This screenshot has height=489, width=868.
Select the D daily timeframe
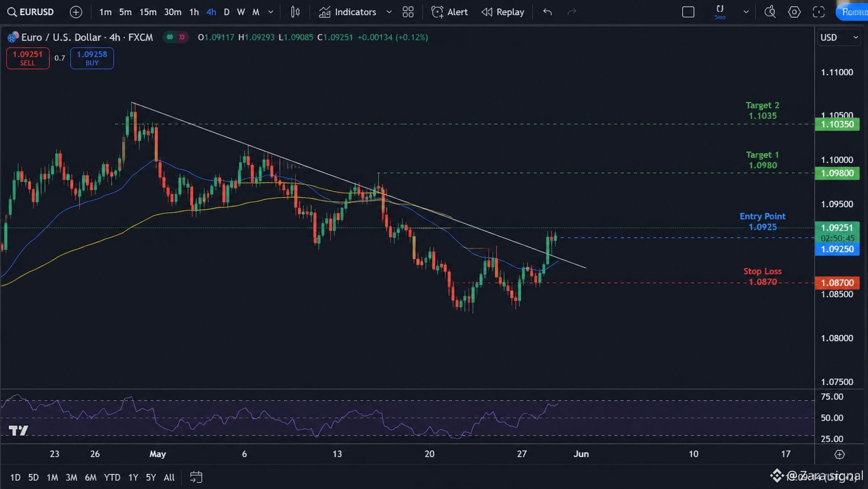(226, 11)
